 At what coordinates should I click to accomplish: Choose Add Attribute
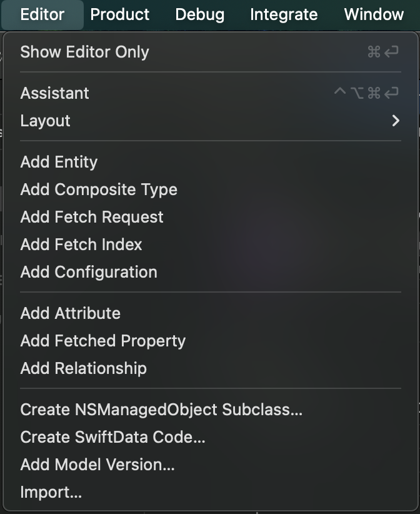(x=211, y=313)
